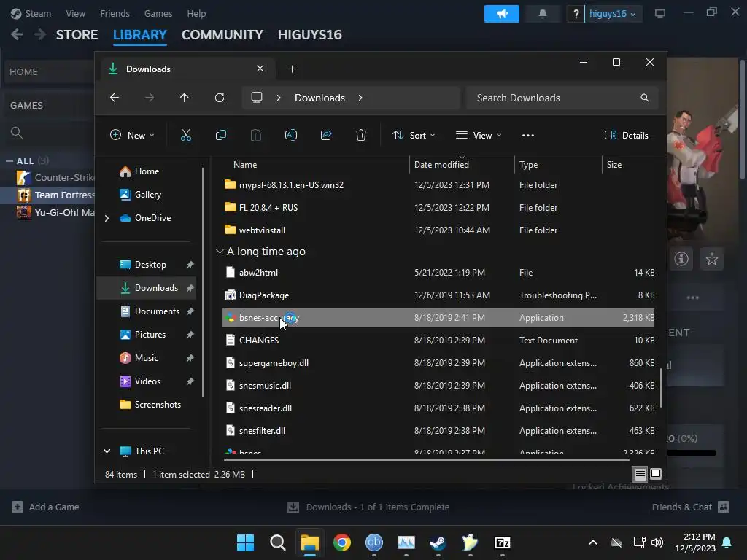
Task: Go to the STORE tab in Steam
Action: (x=77, y=35)
